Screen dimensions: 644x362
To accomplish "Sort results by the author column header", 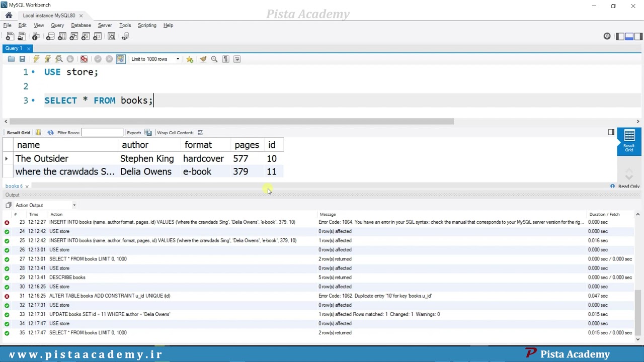I will click(149, 145).
